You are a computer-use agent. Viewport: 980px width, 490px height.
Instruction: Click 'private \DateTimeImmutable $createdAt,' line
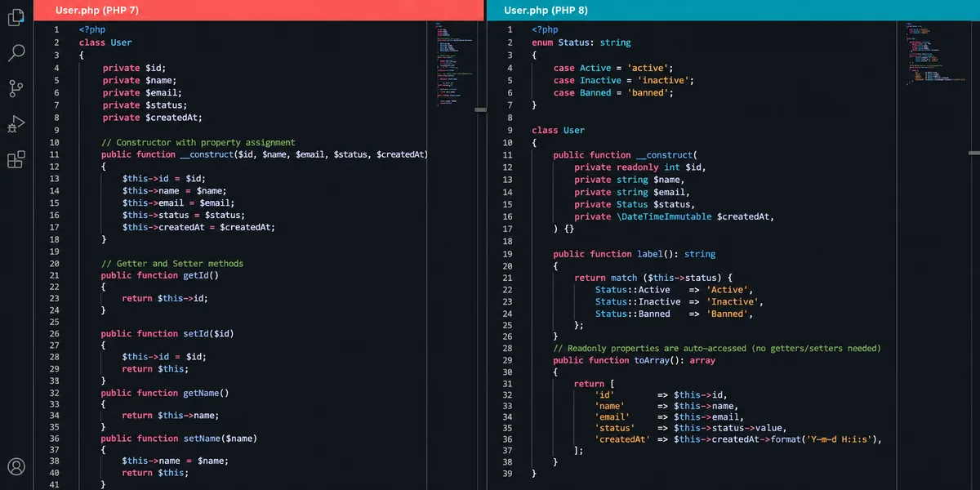tap(674, 216)
